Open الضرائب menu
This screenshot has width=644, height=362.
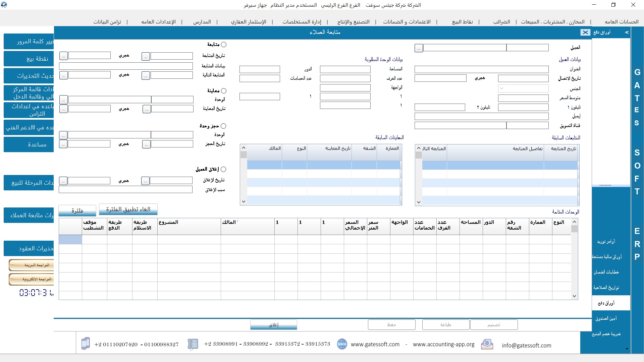(501, 22)
